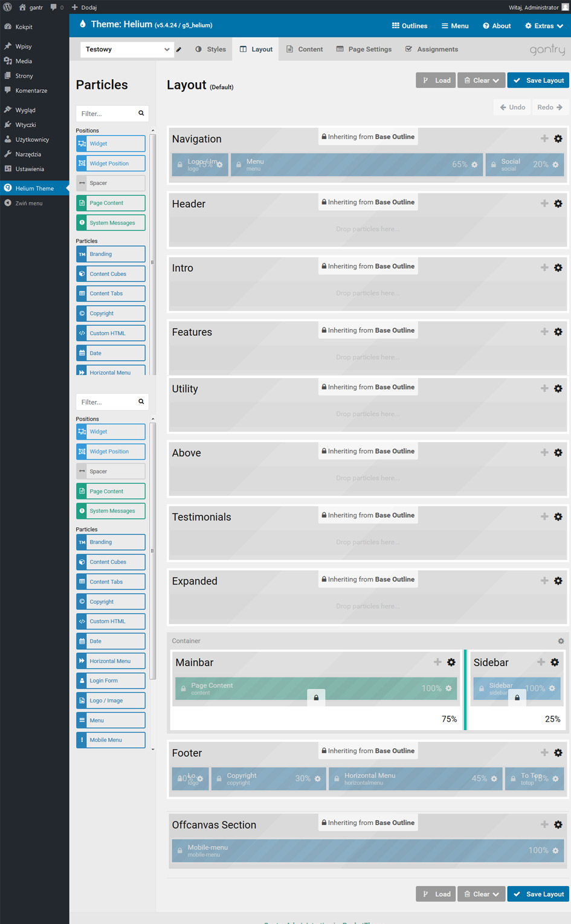Open the Assignments tab
Viewport: 571px width, 924px height.
[x=431, y=50]
